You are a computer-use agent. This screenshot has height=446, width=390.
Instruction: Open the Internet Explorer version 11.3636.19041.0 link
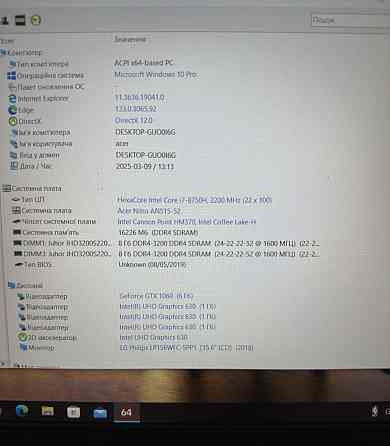[x=139, y=97]
